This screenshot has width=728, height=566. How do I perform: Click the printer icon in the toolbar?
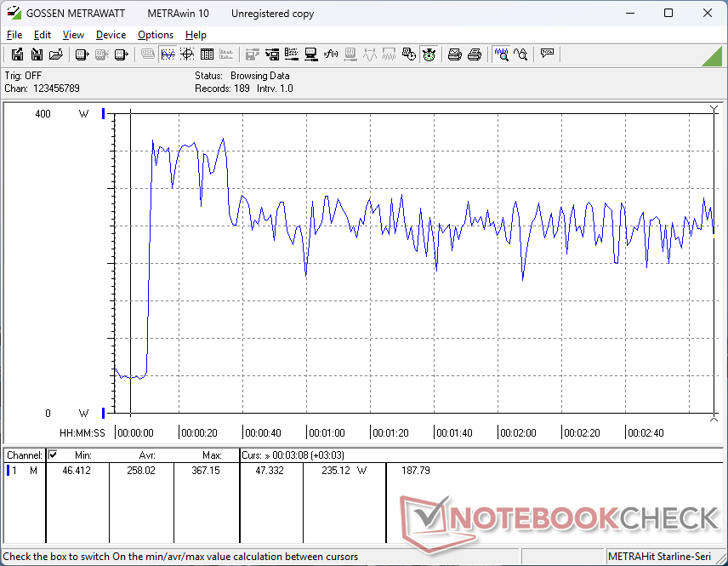[455, 54]
